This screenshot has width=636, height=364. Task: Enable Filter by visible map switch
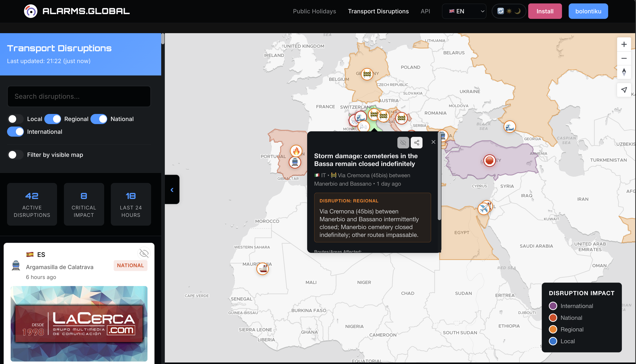pyautogui.click(x=15, y=155)
